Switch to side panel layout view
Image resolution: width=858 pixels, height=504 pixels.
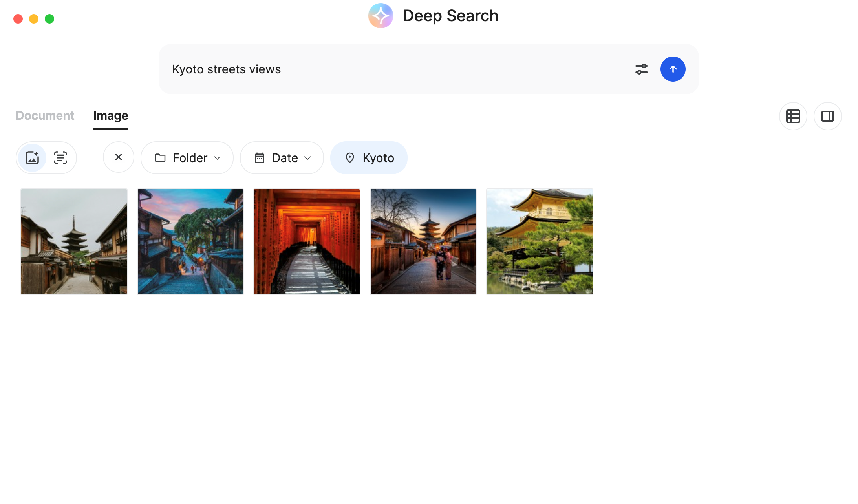[x=828, y=116]
